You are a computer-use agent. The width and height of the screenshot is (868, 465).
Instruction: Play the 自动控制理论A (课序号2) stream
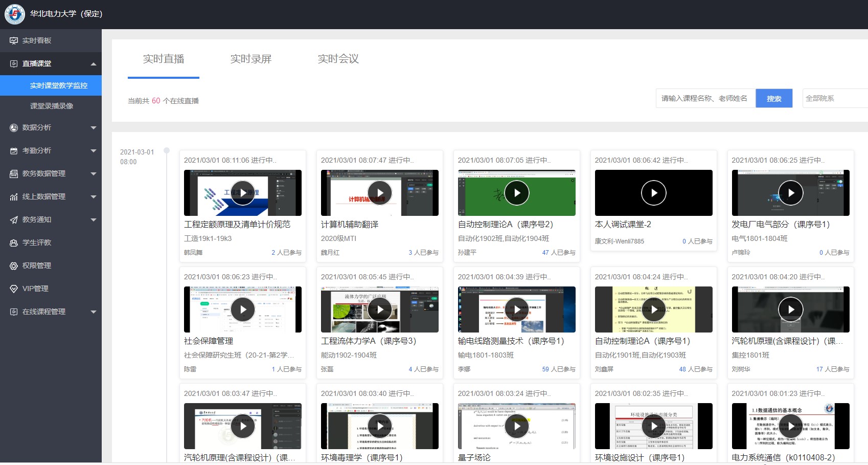click(x=517, y=193)
